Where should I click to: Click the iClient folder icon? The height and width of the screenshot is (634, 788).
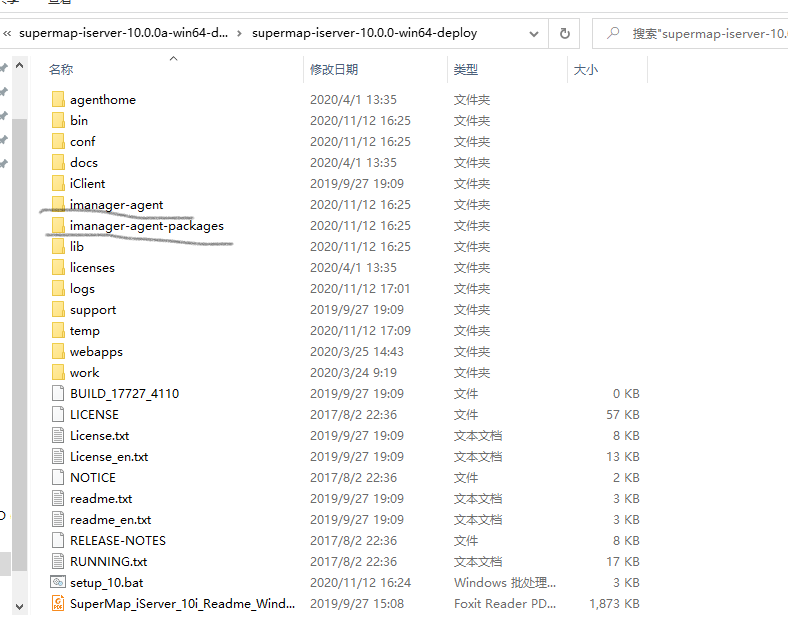point(58,184)
